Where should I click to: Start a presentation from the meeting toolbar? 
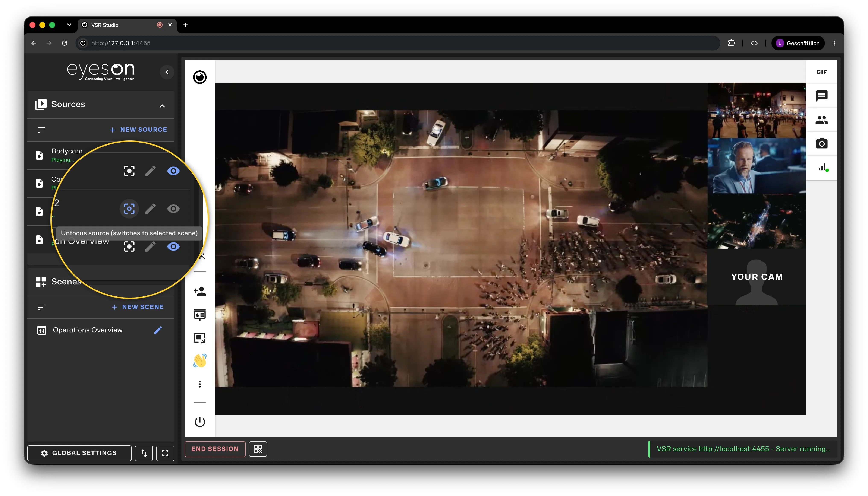click(200, 315)
